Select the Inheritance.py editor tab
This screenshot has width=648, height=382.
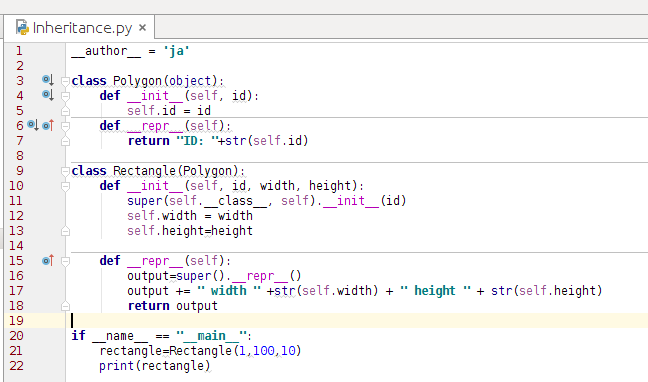tap(79, 28)
